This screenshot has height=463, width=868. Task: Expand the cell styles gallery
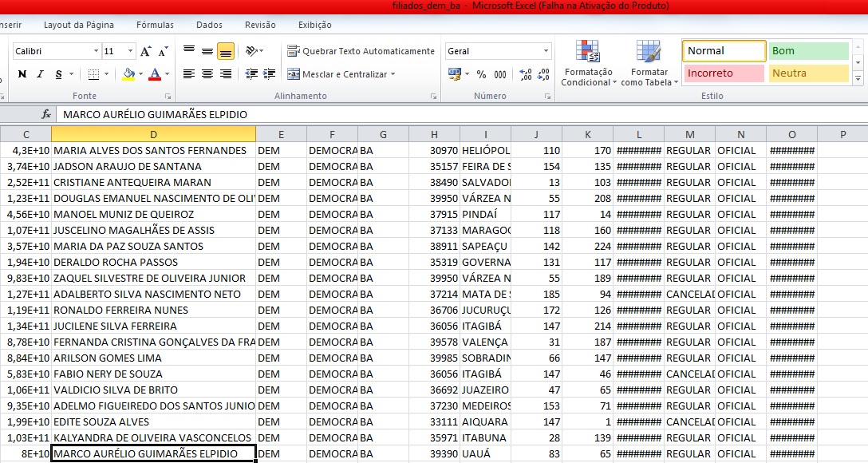point(858,79)
